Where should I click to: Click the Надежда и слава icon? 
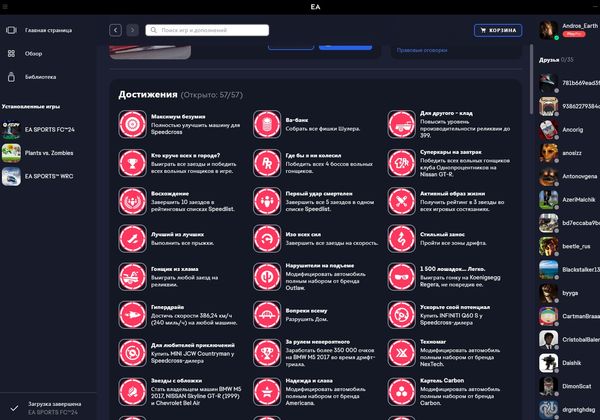point(267,392)
